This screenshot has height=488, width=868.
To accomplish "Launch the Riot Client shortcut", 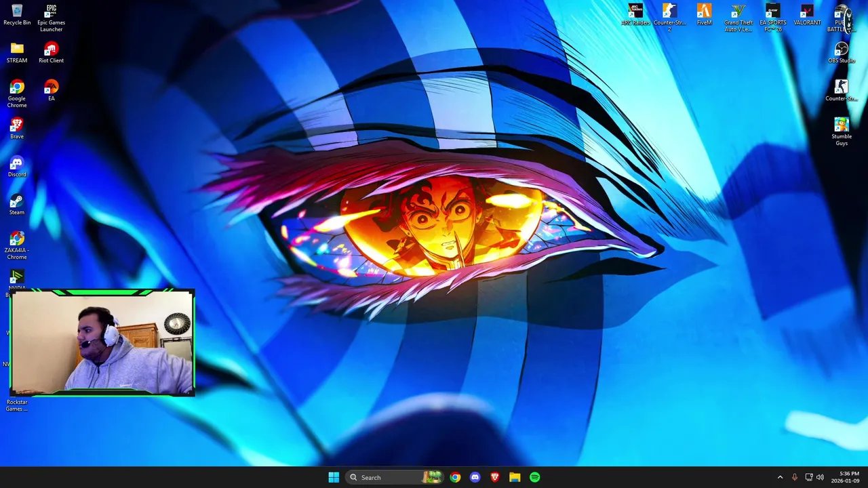I will tap(51, 53).
